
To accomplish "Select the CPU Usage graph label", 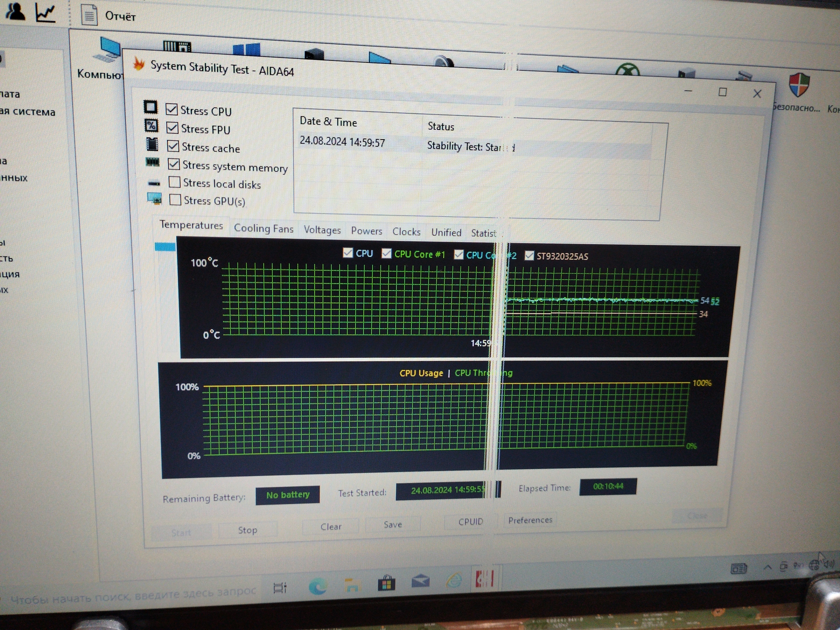I will click(421, 373).
